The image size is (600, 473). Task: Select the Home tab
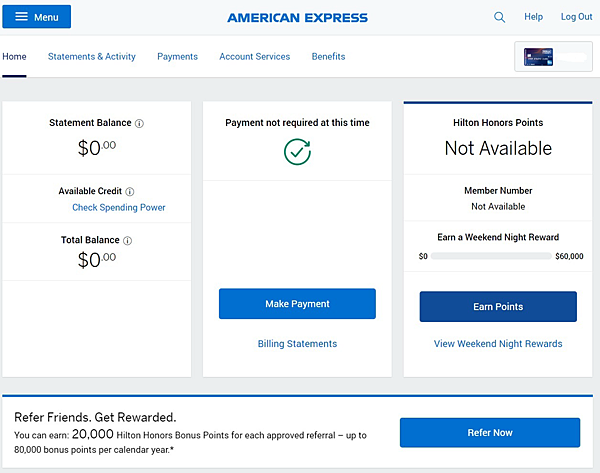pos(14,57)
